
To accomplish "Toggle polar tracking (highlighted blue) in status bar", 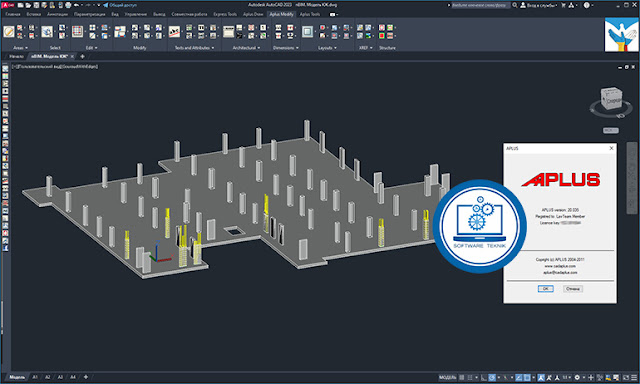I will tap(492, 377).
